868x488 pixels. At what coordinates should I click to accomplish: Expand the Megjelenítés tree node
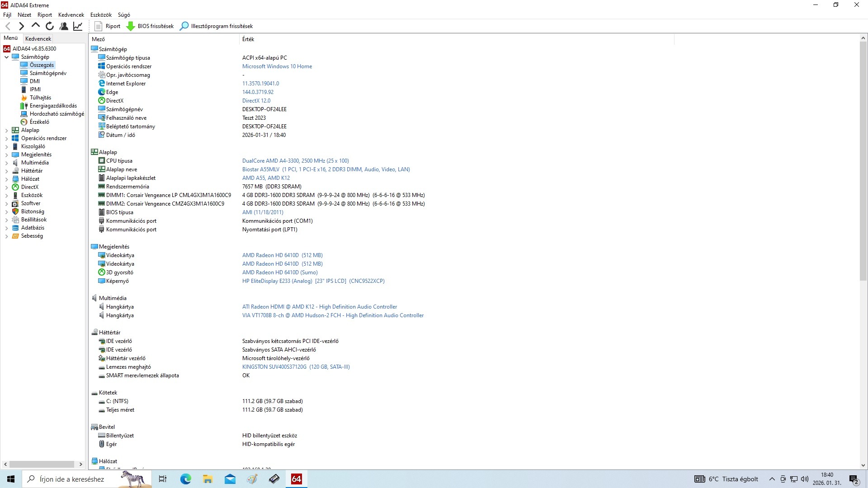click(6, 155)
